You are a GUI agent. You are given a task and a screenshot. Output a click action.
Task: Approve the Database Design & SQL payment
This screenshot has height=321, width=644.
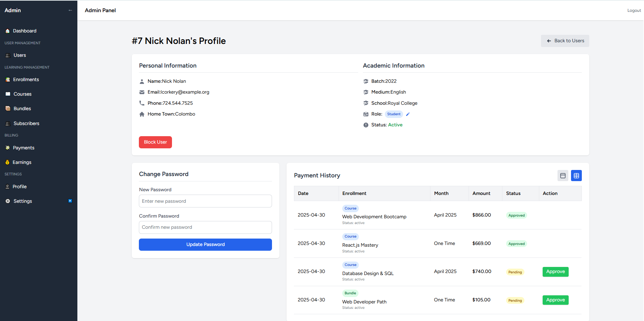point(555,272)
